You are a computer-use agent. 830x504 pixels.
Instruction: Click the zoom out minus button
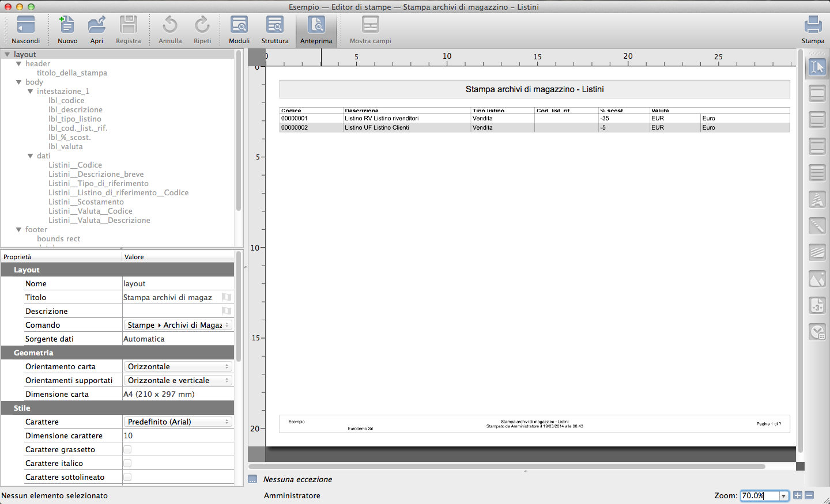[809, 495]
